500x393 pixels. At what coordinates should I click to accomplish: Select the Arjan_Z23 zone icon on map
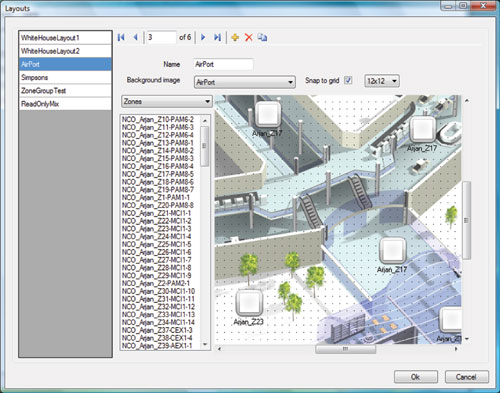pyautogui.click(x=249, y=303)
